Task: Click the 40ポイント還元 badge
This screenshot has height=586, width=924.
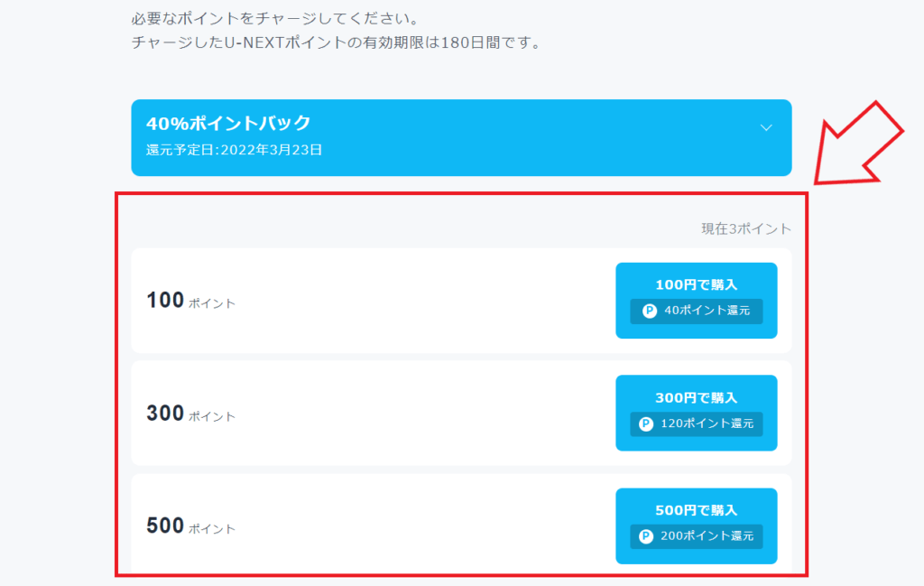Action: point(696,312)
